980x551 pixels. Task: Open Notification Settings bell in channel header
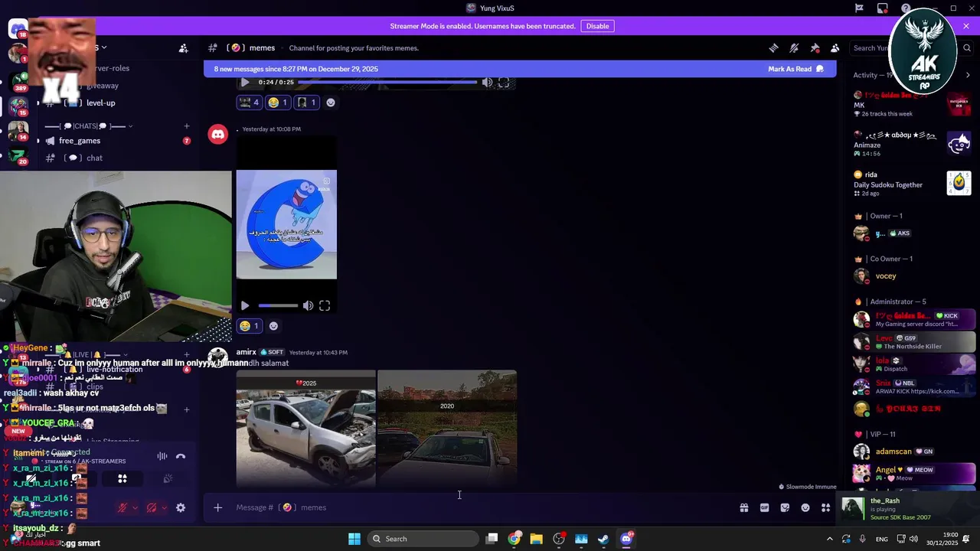pos(794,48)
